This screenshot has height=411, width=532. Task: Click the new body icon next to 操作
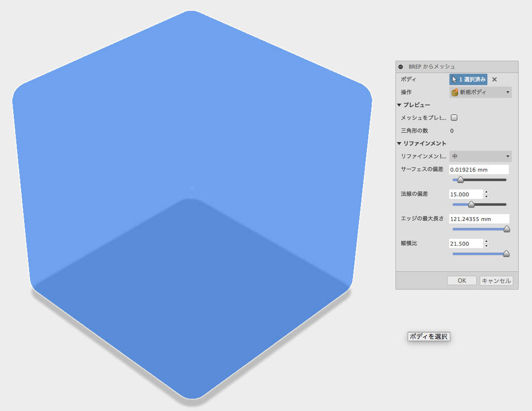coord(454,92)
